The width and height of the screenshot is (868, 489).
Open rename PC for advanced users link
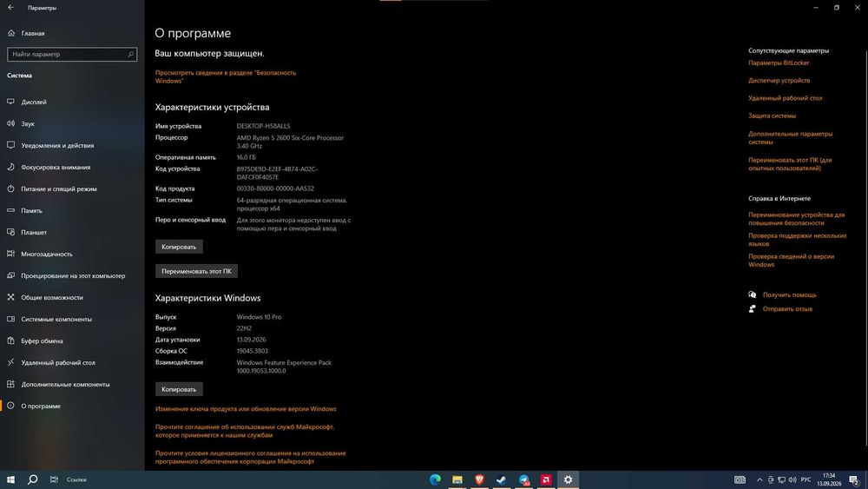pyautogui.click(x=790, y=164)
